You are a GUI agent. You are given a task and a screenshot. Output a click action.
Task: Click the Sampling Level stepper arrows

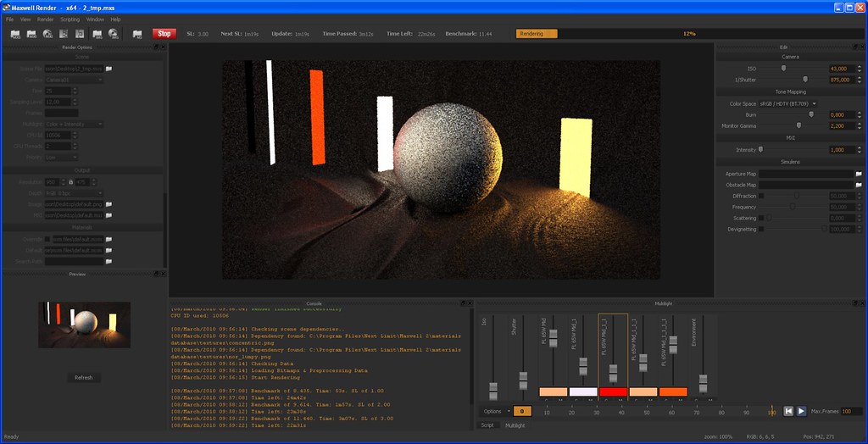(75, 102)
